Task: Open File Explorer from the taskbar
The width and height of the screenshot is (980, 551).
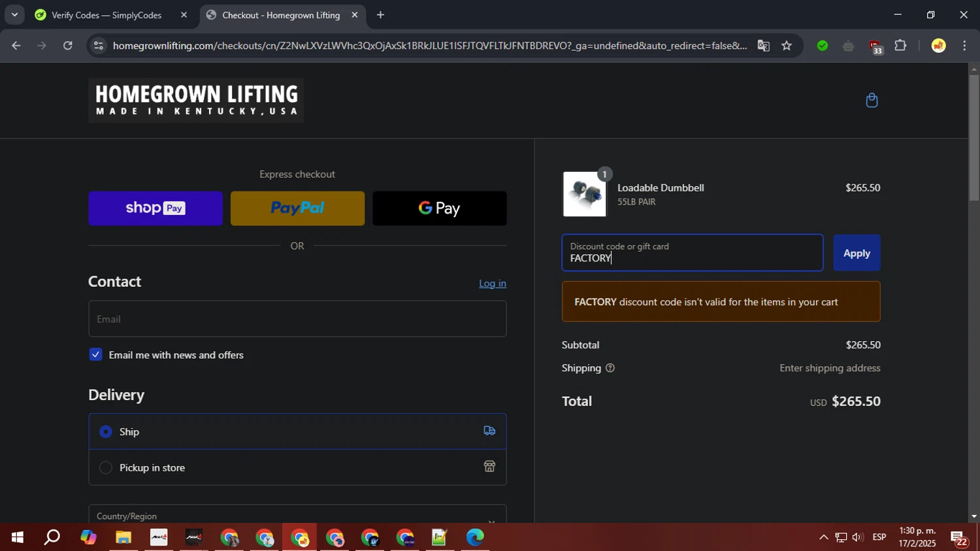Action: [x=123, y=537]
